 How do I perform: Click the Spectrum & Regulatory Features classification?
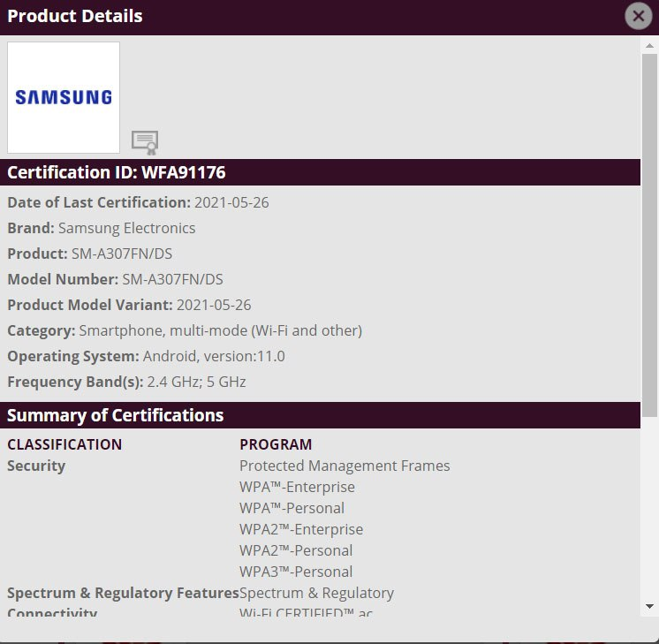pyautogui.click(x=123, y=593)
